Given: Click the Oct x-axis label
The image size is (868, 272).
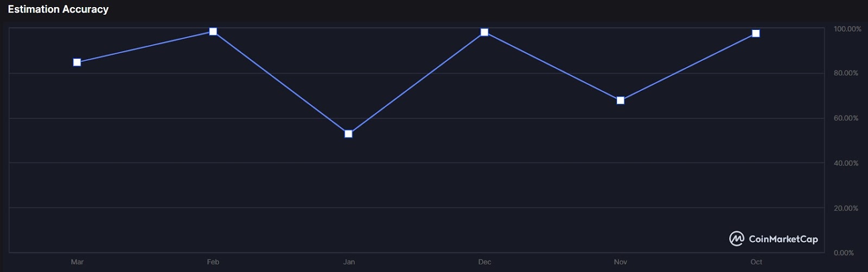Looking at the screenshot, I should click(x=756, y=262).
